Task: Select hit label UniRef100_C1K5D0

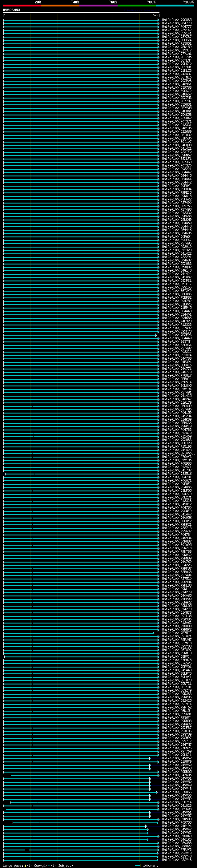Action: pyautogui.click(x=177, y=139)
